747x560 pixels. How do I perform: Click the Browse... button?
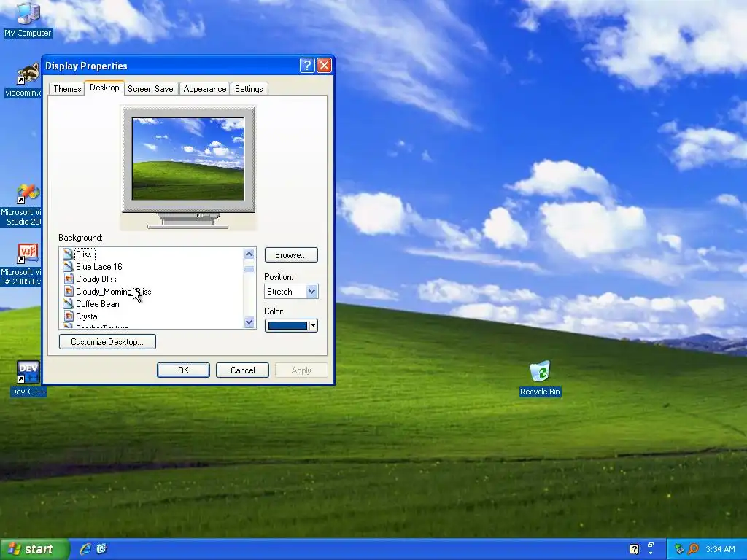(291, 254)
